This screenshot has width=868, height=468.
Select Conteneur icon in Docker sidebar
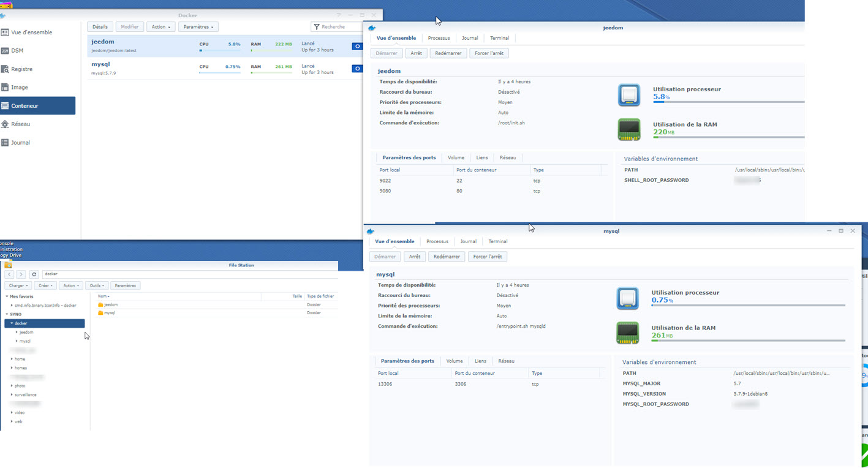pyautogui.click(x=5, y=106)
